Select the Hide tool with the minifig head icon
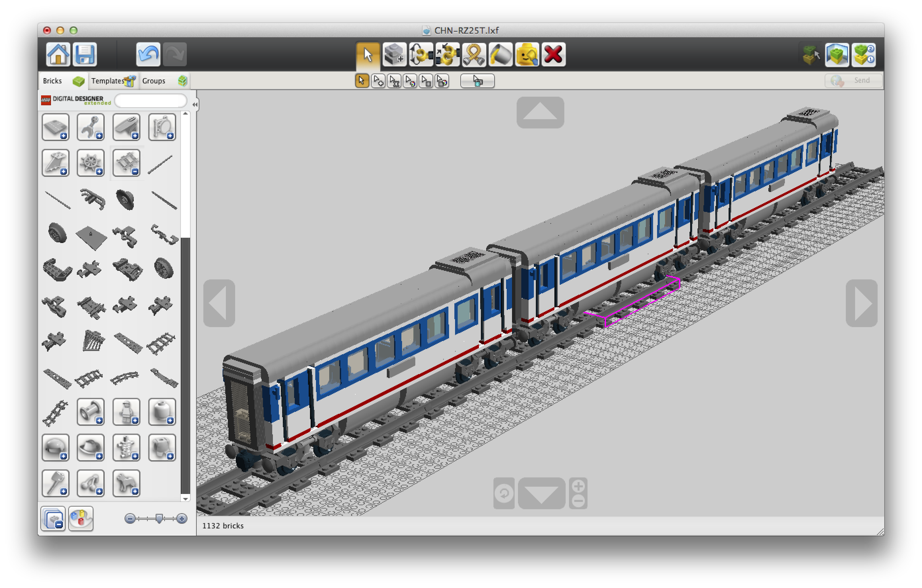 (527, 55)
